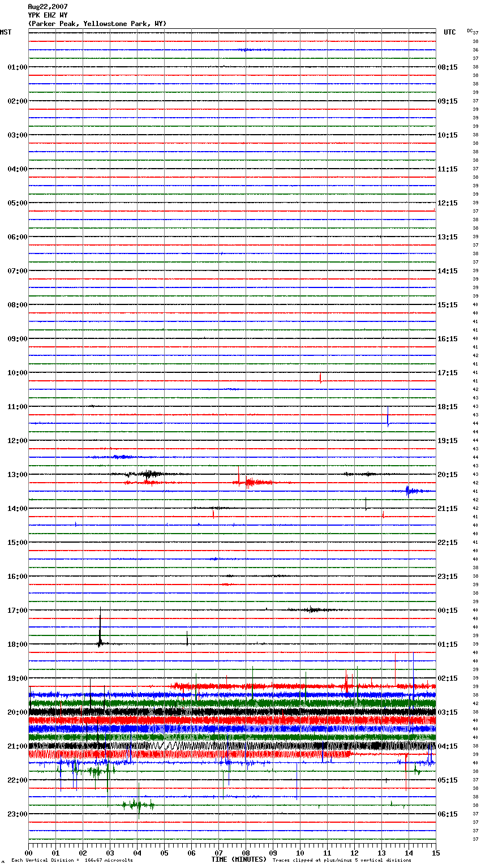Screen dimensions: 481x868
Task: Click the 11:00 MST row label
Action: pos(17,407)
